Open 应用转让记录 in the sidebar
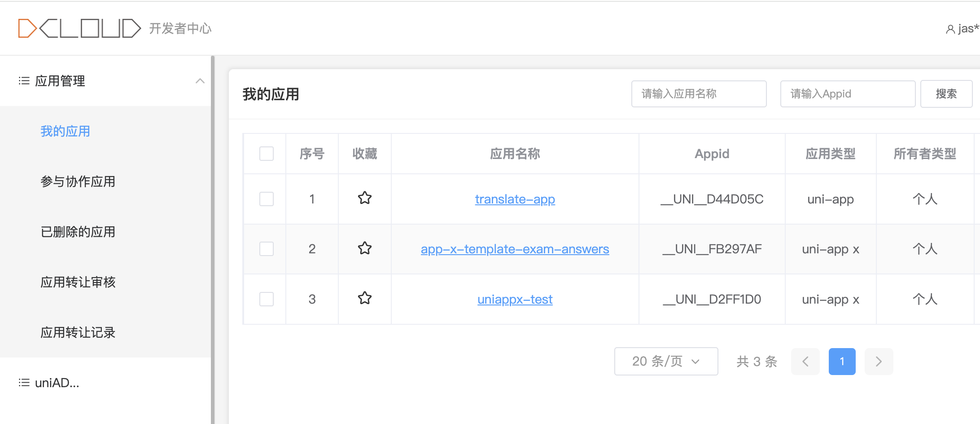 coord(78,332)
